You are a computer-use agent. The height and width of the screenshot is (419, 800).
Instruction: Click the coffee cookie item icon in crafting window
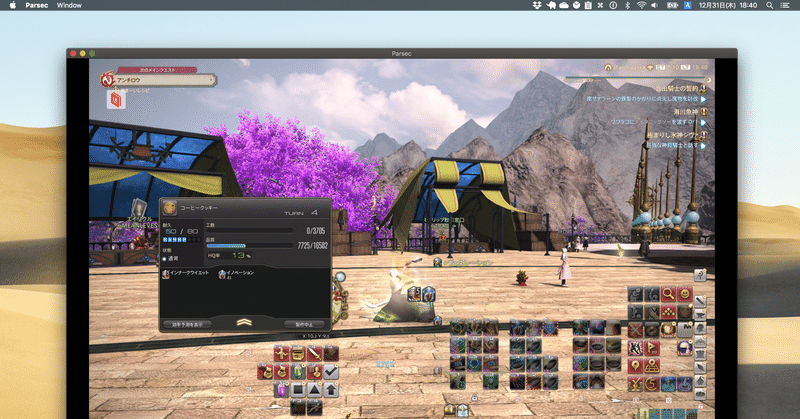point(169,208)
